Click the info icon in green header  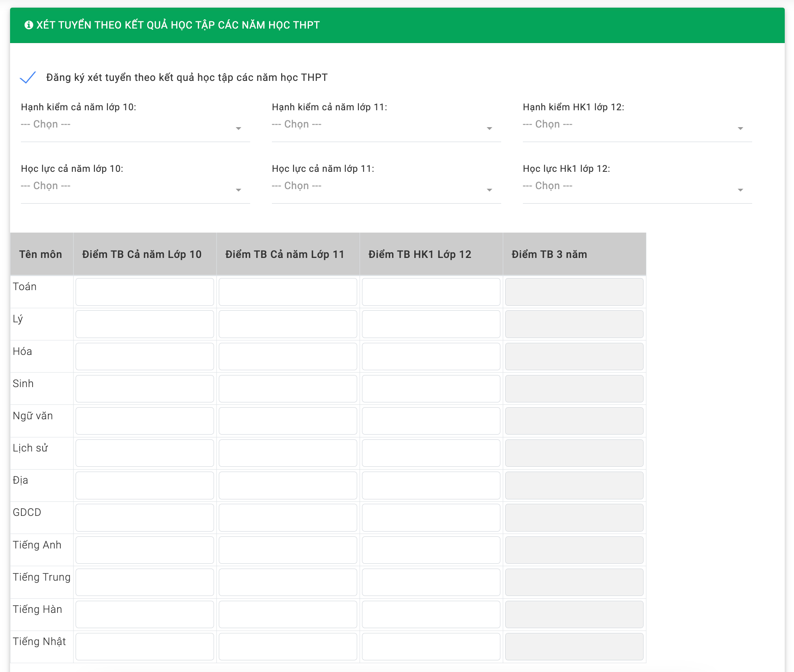pos(29,25)
